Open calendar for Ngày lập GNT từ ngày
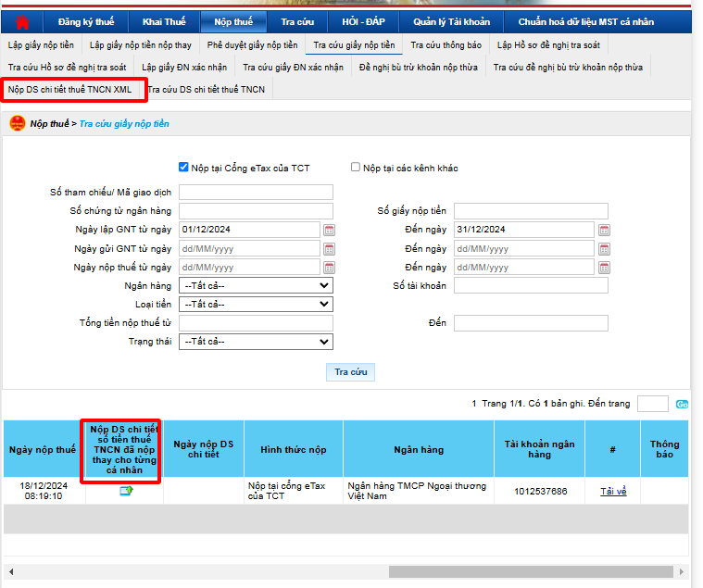703x588 pixels. click(328, 230)
